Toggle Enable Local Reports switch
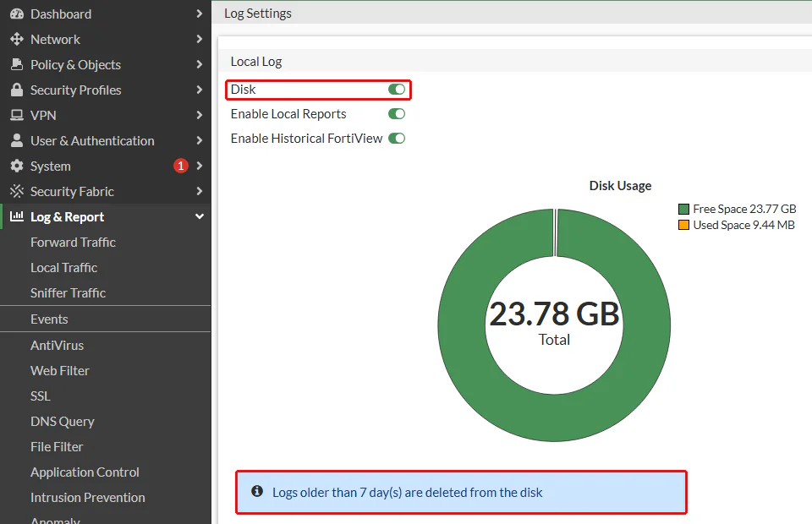812x524 pixels. tap(397, 114)
